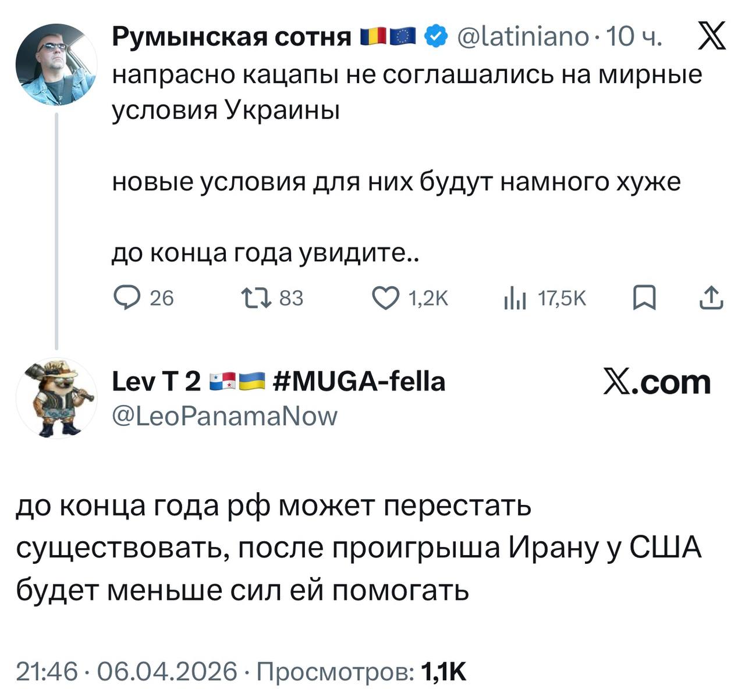The width and height of the screenshot is (745, 700).
Task: Click the Румынская сотня display name
Action: click(231, 37)
